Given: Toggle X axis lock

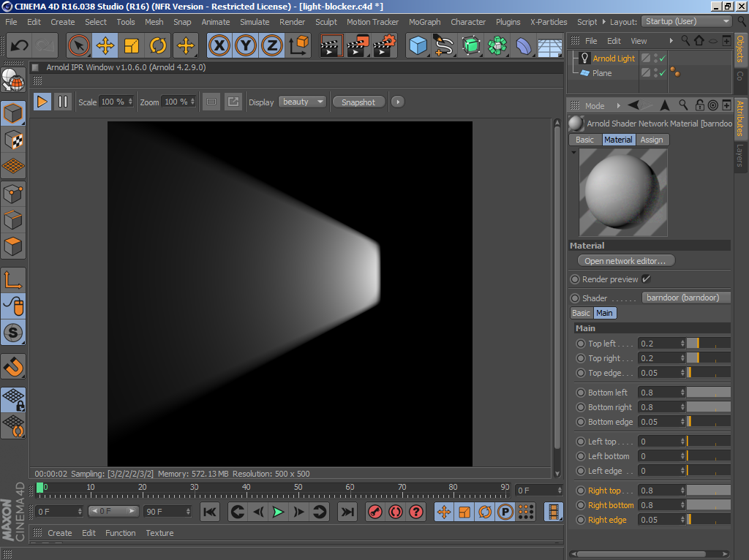Looking at the screenshot, I should tap(218, 46).
